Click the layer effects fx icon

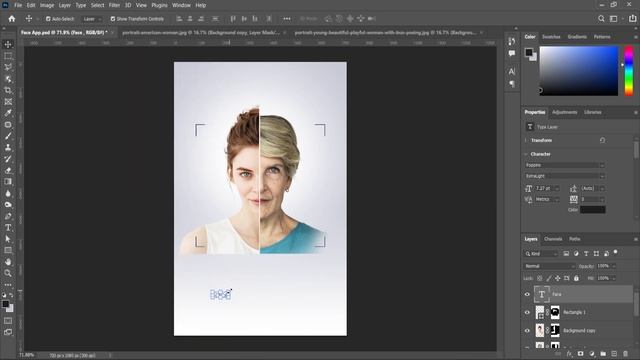(569, 353)
